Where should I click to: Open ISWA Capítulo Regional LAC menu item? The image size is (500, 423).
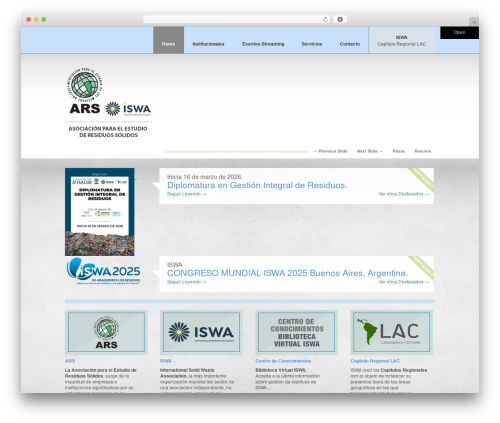click(x=402, y=40)
